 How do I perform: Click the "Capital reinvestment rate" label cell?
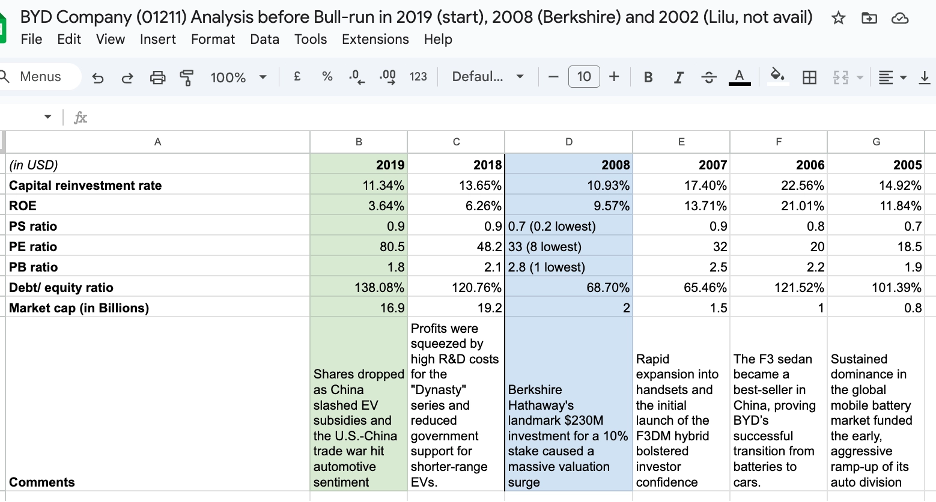click(x=158, y=185)
